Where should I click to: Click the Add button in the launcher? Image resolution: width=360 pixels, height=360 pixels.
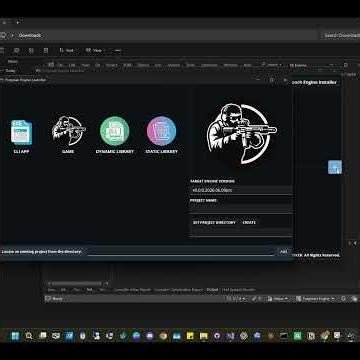tap(284, 252)
